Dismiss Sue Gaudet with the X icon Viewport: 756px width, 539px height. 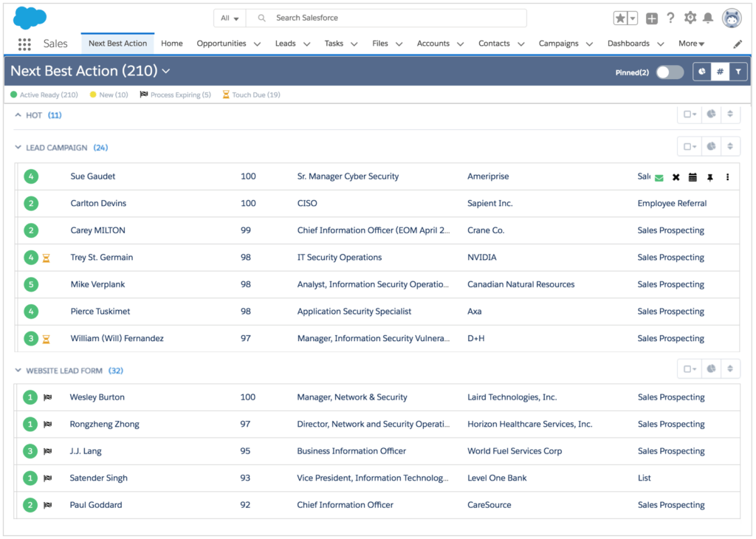point(676,177)
